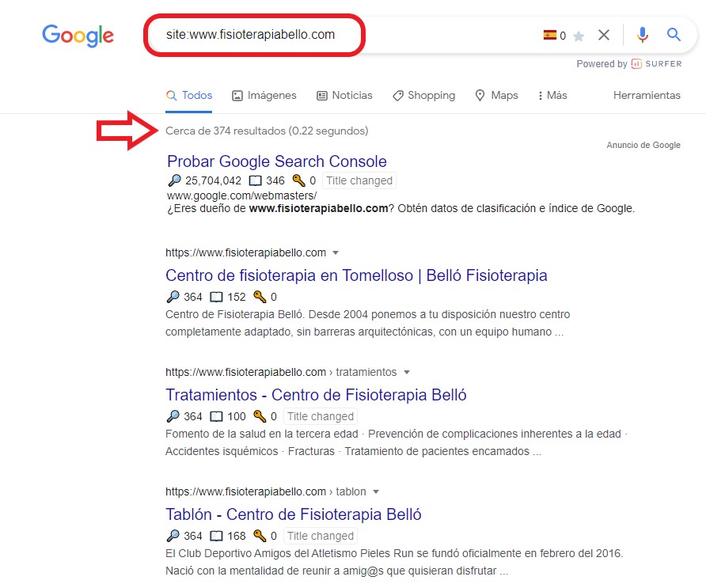Click key icon under Tablón result
The width and height of the screenshot is (706, 588).
(260, 536)
